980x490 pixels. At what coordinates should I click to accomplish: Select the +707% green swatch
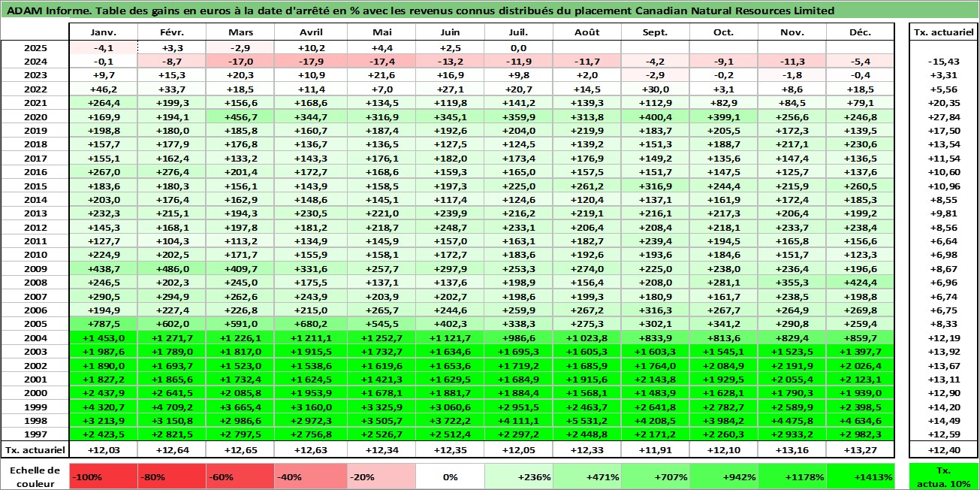(x=656, y=476)
